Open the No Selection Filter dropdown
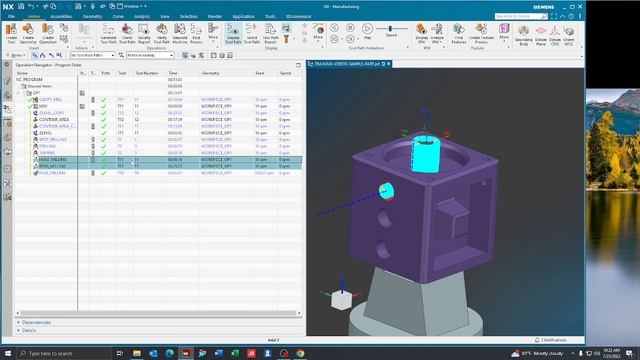The image size is (640, 360). (93, 55)
